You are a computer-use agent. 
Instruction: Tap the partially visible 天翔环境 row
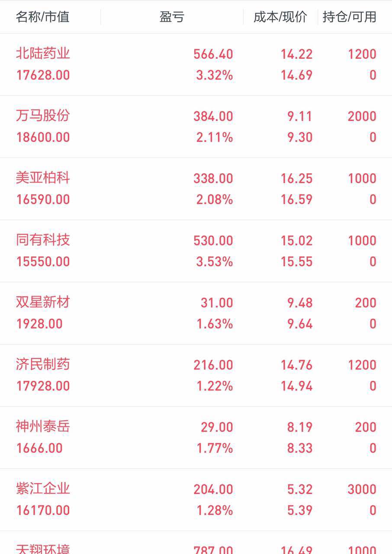[x=196, y=543]
